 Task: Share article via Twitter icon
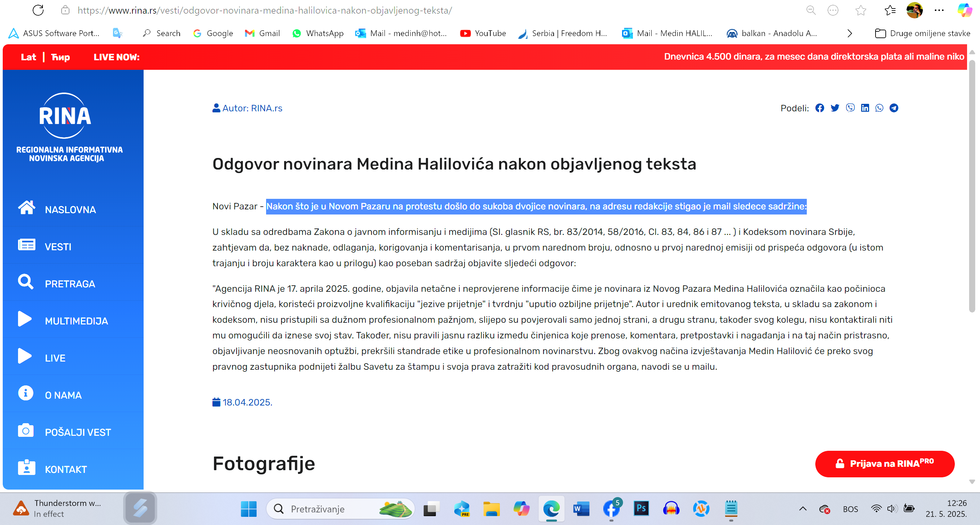click(x=835, y=108)
